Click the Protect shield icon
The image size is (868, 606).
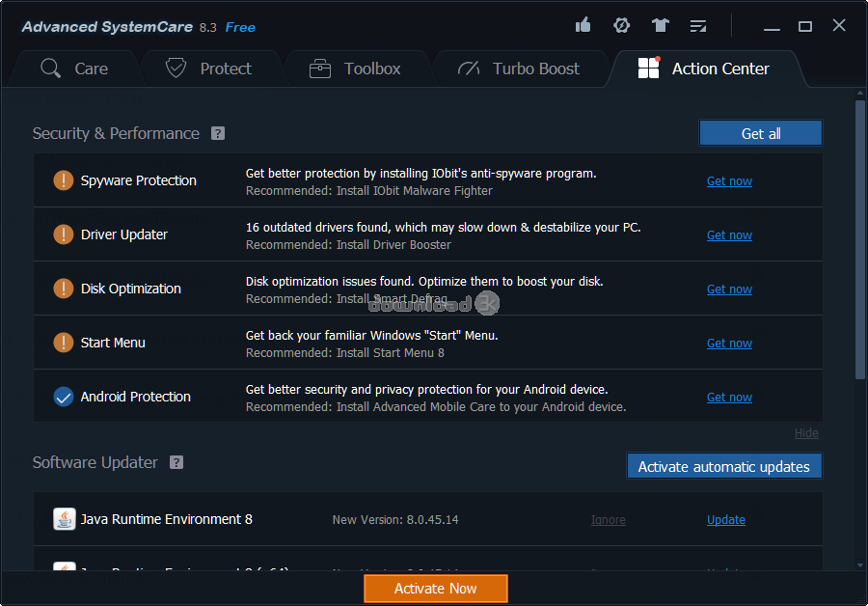click(x=176, y=69)
